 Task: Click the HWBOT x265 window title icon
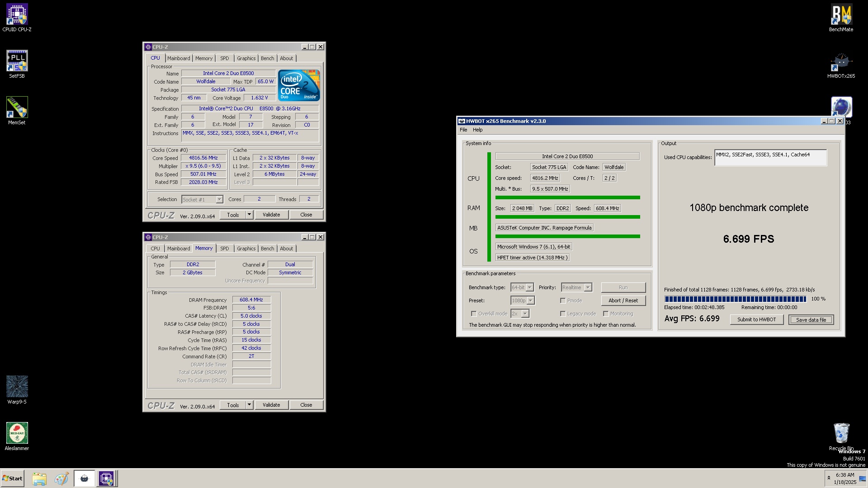pos(462,121)
